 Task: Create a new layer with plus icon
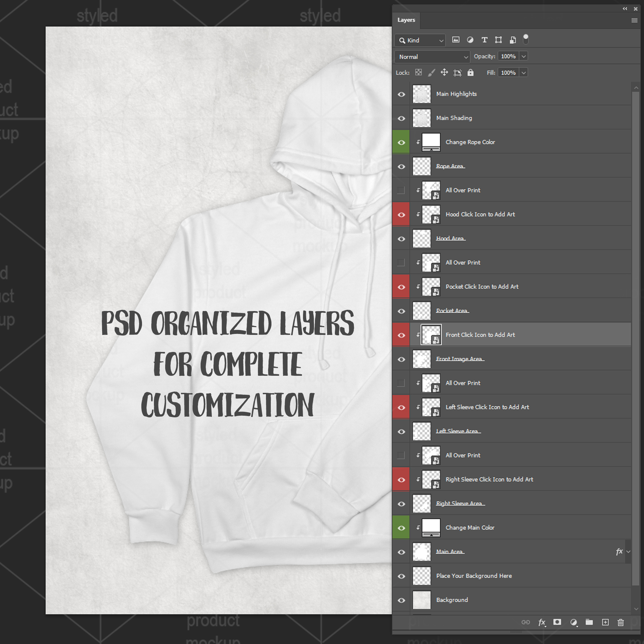[x=605, y=622]
